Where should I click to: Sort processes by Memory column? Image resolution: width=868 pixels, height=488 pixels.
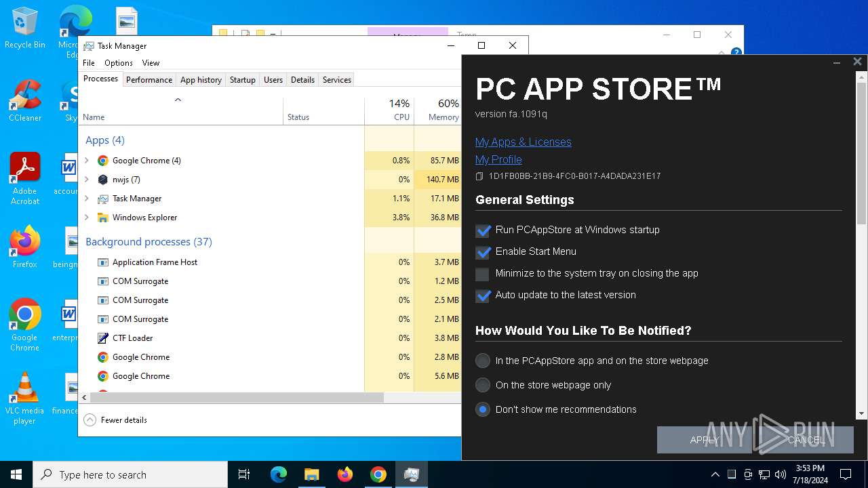click(x=438, y=111)
